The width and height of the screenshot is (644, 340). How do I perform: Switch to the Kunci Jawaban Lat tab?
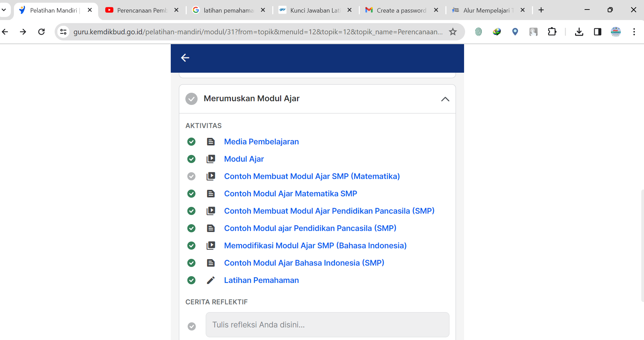[314, 10]
